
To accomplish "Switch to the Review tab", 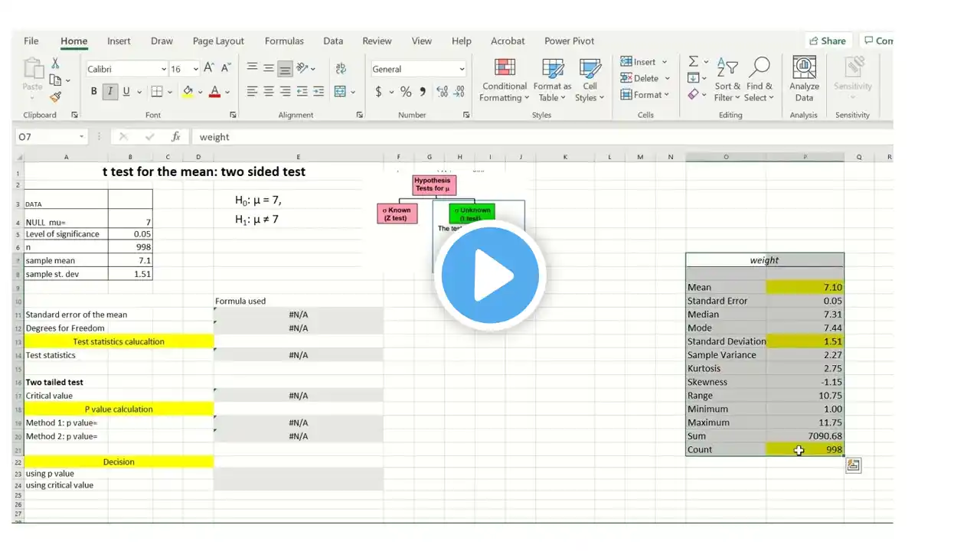I will click(x=377, y=41).
